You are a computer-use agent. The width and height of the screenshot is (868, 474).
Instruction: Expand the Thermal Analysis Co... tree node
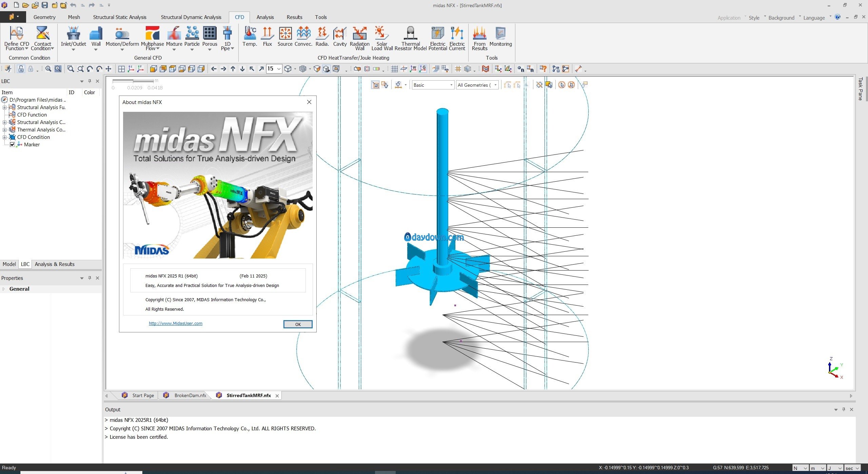click(5, 130)
